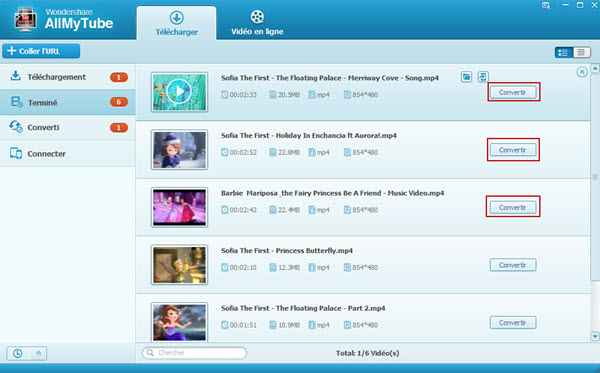The width and height of the screenshot is (600, 373).
Task: Click the feedback icon in title bar
Action: click(546, 5)
